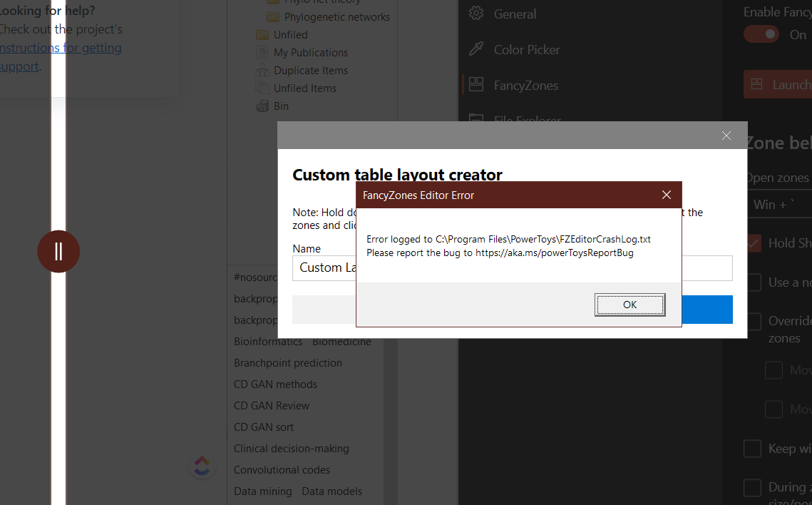
Task: Select the My Publications document icon
Action: tap(262, 52)
